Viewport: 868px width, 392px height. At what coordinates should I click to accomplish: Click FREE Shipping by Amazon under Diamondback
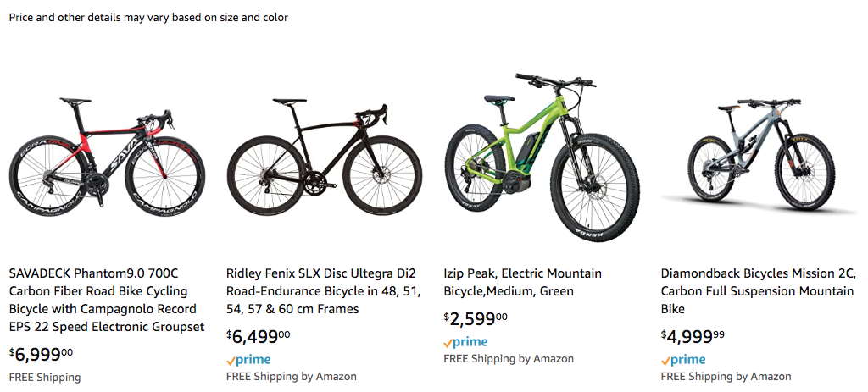pos(726,376)
